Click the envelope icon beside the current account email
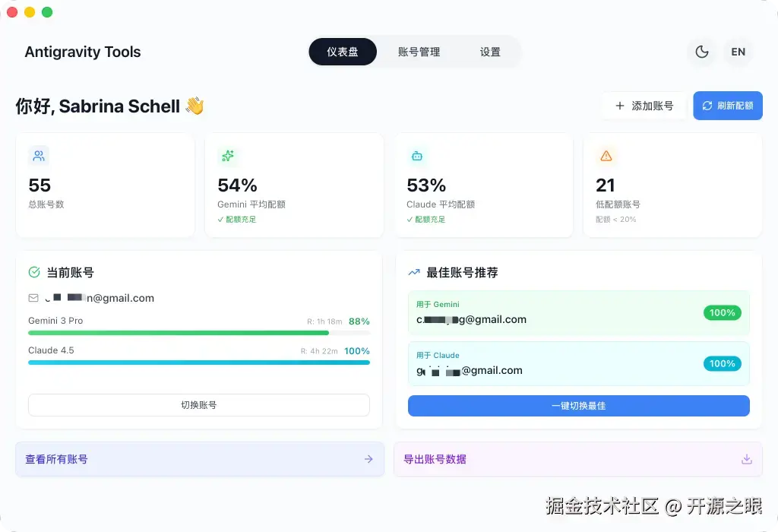Viewport: 778px width, 532px height. point(34,298)
